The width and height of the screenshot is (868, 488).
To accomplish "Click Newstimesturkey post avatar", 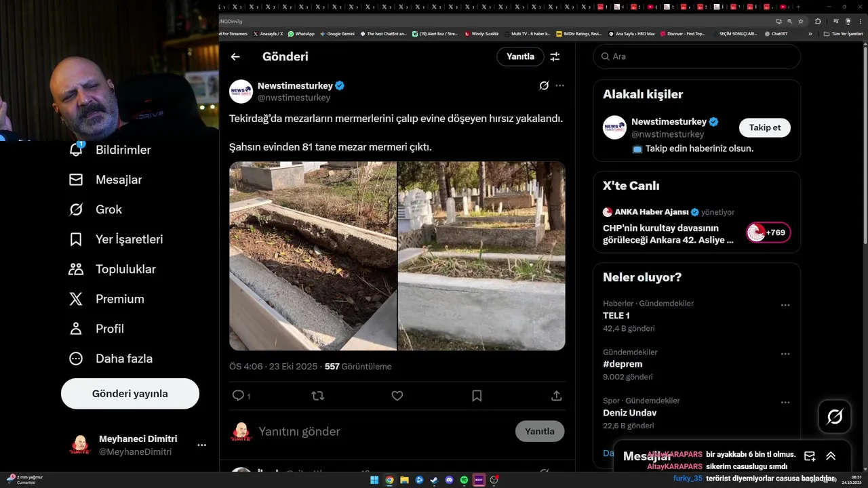I will coord(241,91).
